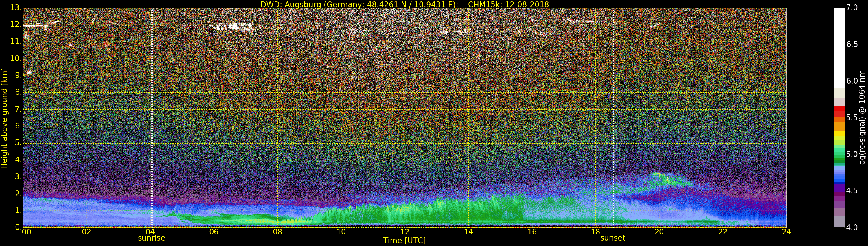Click colorbar tick value "4.0"

pos(852,227)
